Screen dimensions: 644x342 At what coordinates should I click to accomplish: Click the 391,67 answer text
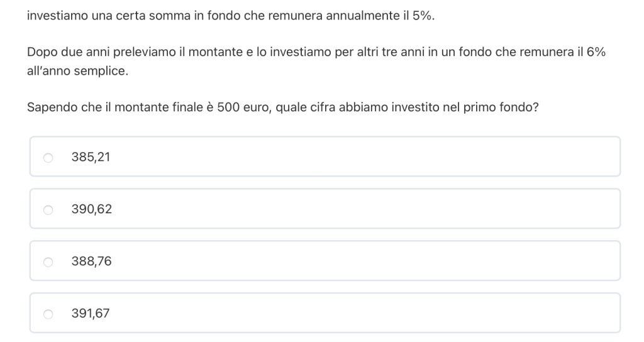(x=91, y=313)
